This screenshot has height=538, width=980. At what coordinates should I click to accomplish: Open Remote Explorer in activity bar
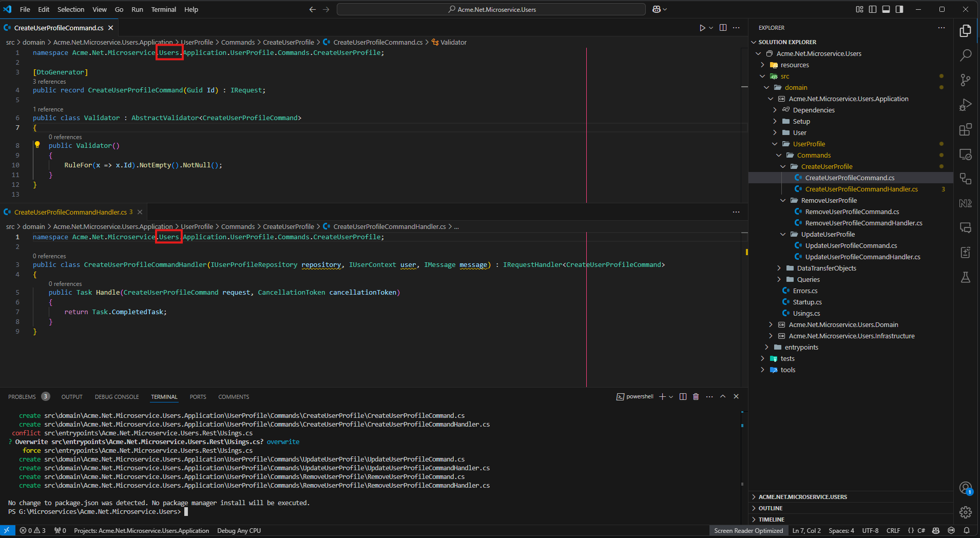click(966, 154)
